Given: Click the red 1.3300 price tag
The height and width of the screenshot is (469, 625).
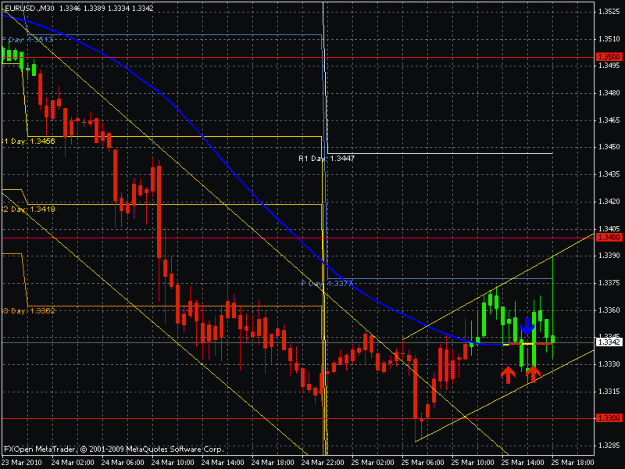Looking at the screenshot, I should (x=609, y=418).
